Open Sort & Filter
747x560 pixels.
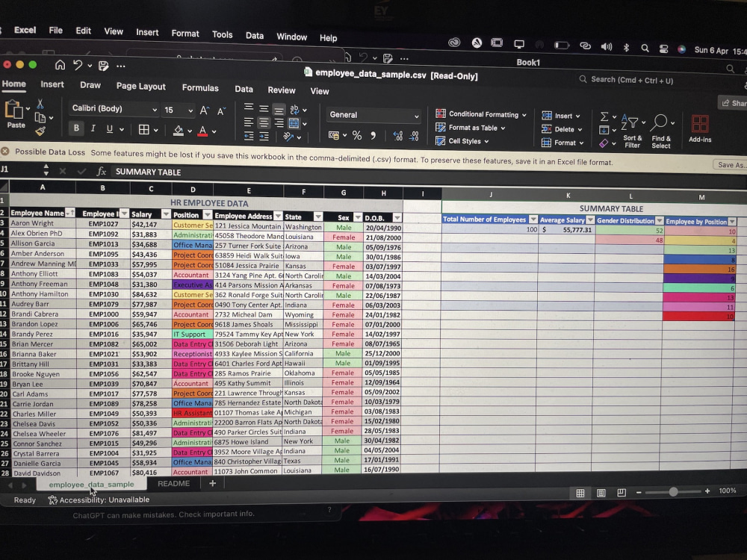point(632,131)
